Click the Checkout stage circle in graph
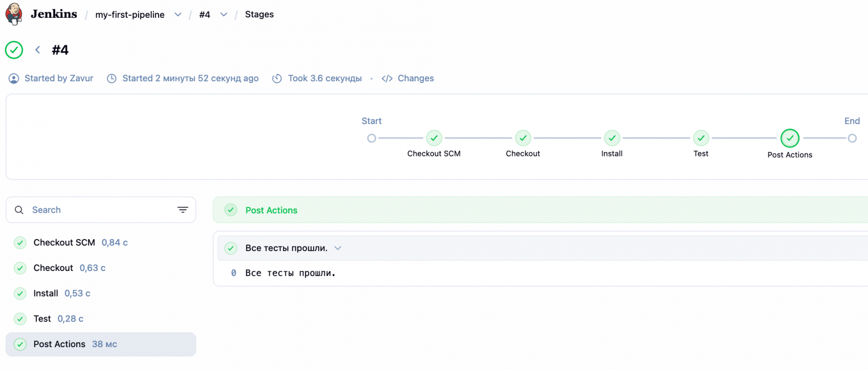This screenshot has height=370, width=868. tap(523, 138)
